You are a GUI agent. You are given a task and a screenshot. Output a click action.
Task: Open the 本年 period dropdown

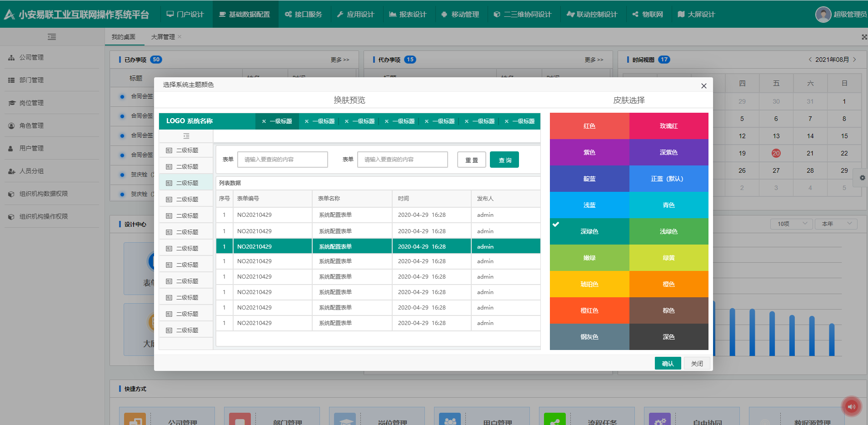click(836, 224)
